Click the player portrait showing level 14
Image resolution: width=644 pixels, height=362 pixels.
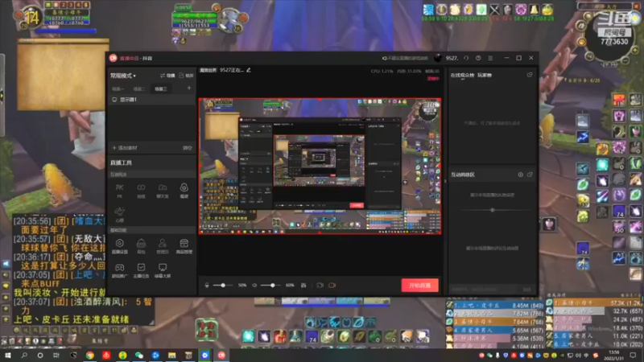click(x=31, y=17)
